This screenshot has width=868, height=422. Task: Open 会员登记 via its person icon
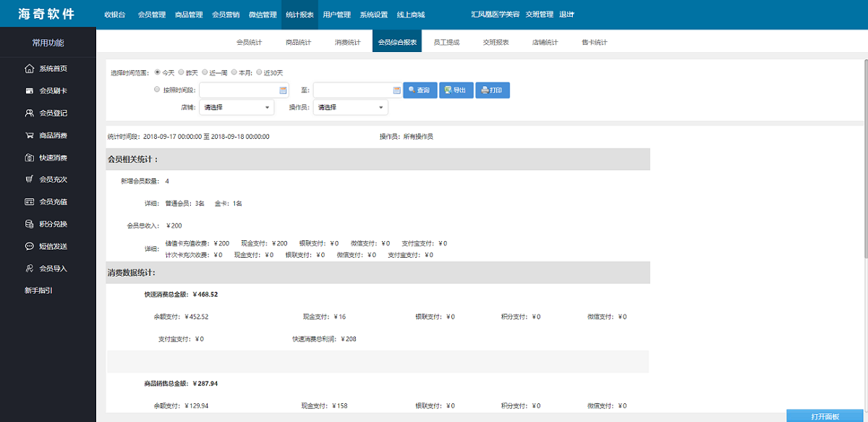(x=29, y=113)
